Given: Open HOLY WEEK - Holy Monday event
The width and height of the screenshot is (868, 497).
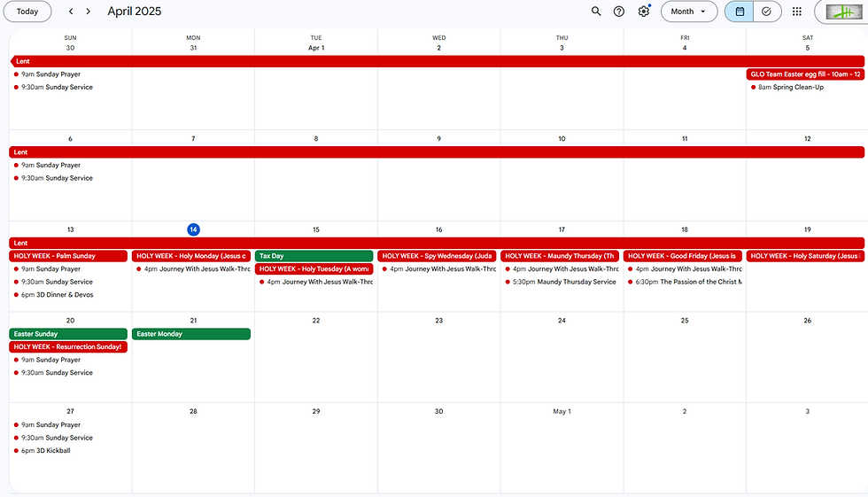Looking at the screenshot, I should [191, 256].
